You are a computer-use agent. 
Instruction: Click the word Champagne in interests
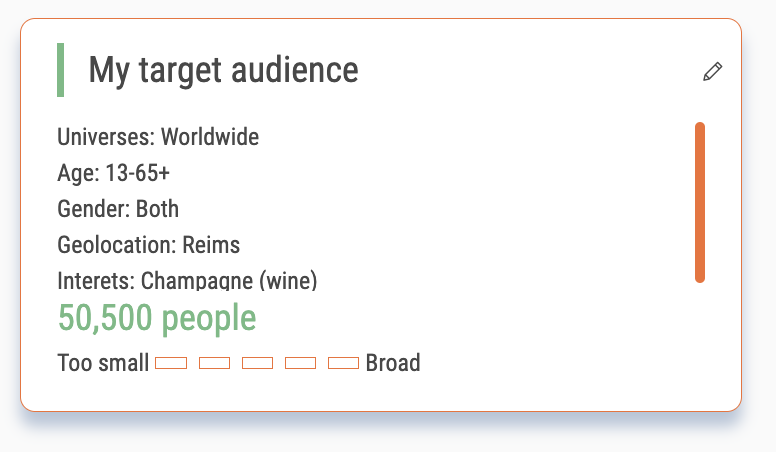(x=197, y=281)
